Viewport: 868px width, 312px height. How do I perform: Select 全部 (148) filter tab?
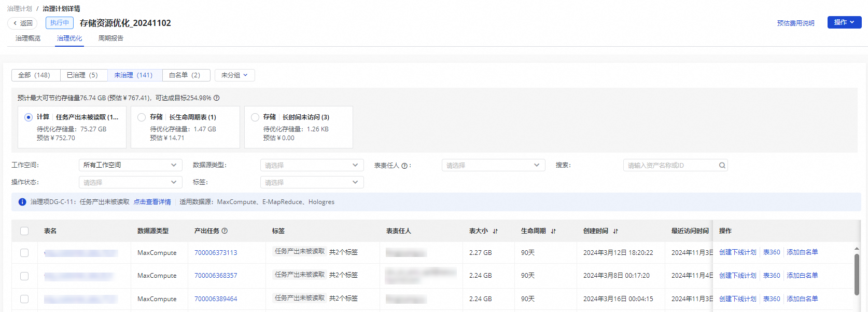click(x=36, y=75)
